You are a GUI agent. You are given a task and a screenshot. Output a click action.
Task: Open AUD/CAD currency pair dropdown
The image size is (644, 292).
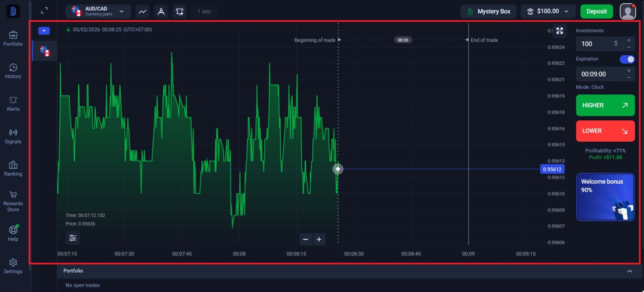(98, 11)
